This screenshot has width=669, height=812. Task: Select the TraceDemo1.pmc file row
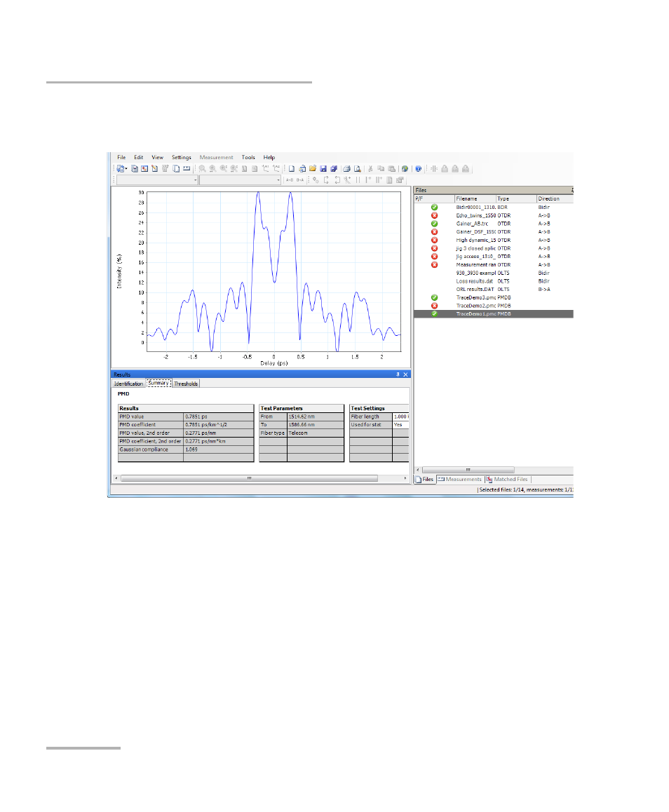[x=494, y=314]
